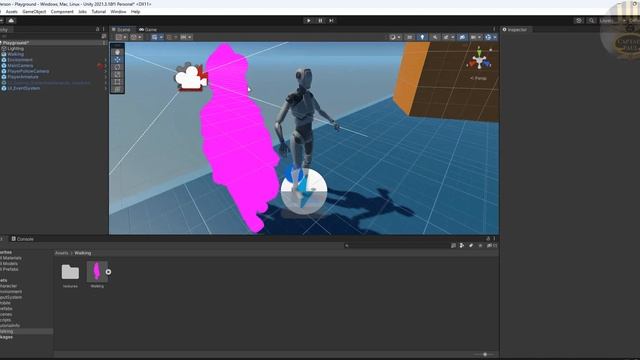
Task: Open the GameObject menu
Action: coord(34,12)
